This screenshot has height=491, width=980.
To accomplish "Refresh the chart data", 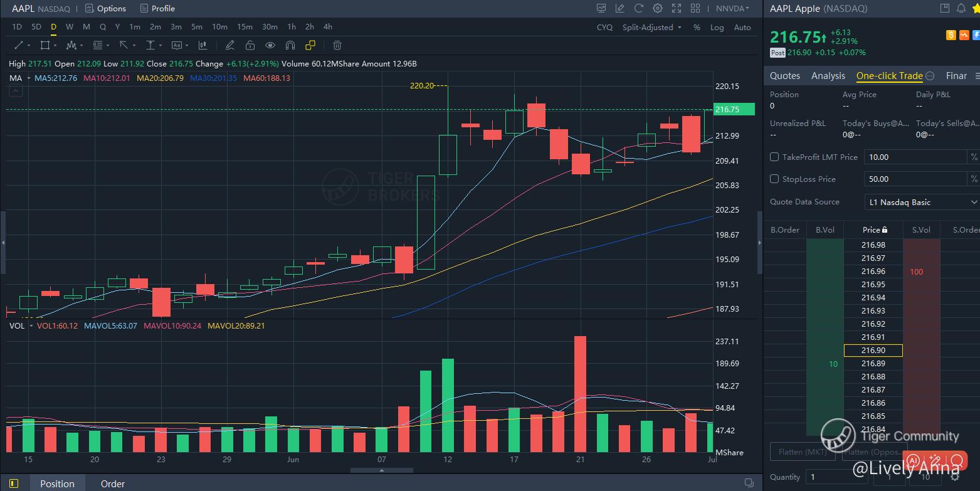I will pos(639,8).
